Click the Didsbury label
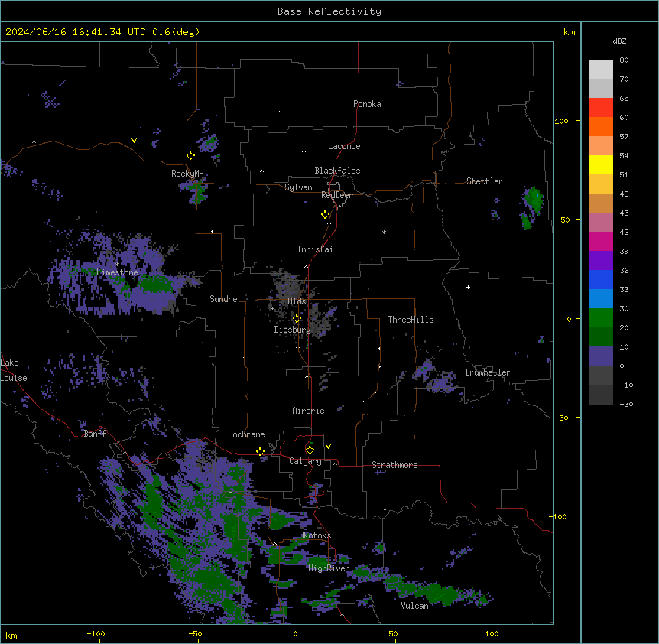 pyautogui.click(x=293, y=330)
